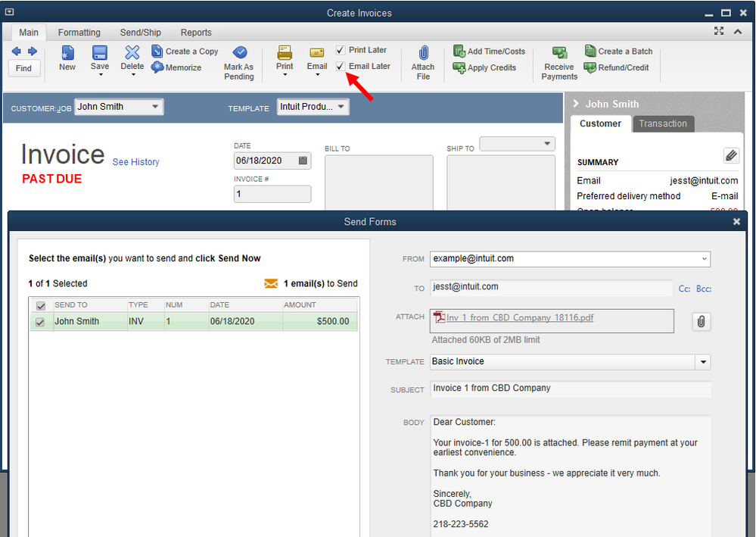Click the Ship To address box

[x=501, y=183]
